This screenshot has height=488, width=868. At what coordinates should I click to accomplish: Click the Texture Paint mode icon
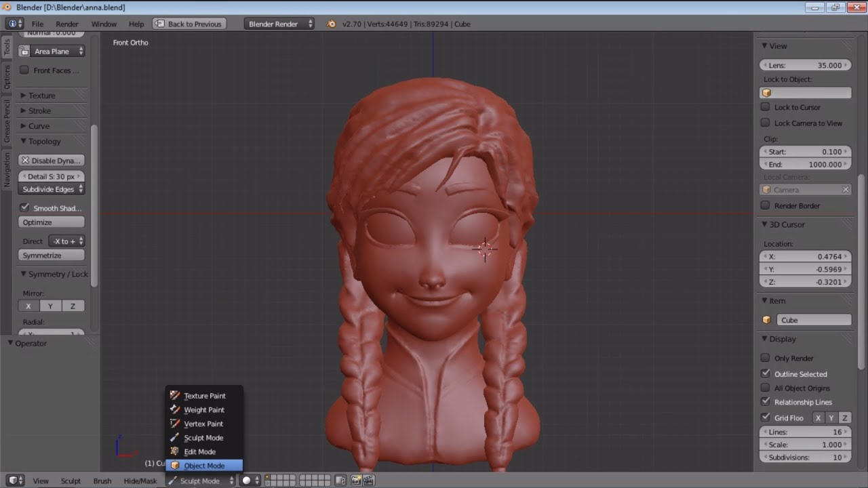click(175, 396)
